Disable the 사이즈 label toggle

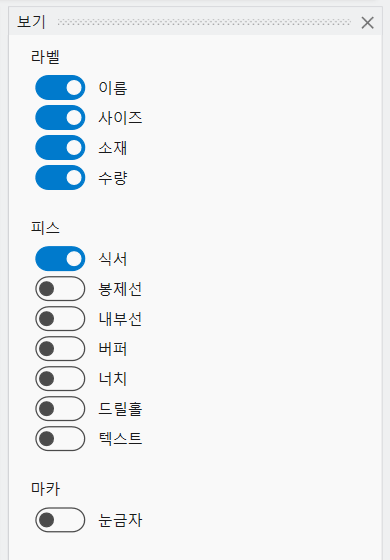[x=60, y=118]
